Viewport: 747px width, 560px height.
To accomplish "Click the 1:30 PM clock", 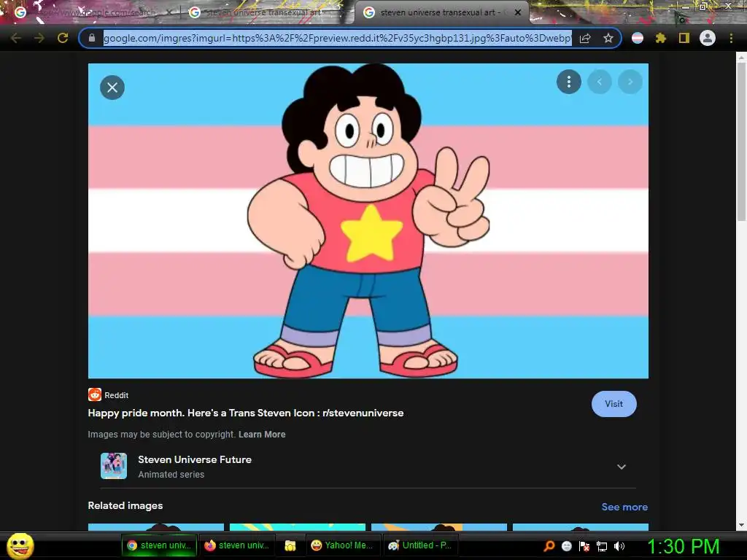I will coord(683,546).
